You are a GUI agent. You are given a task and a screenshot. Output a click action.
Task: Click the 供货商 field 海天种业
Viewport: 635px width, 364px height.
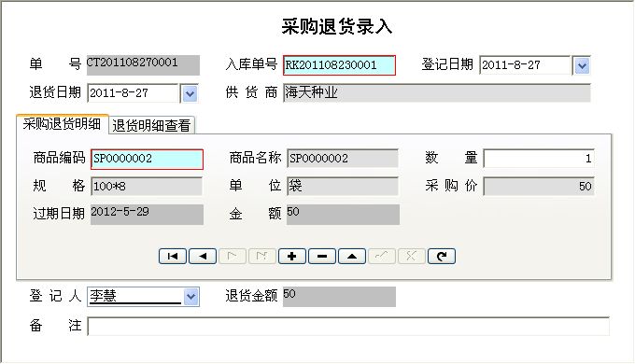click(437, 92)
